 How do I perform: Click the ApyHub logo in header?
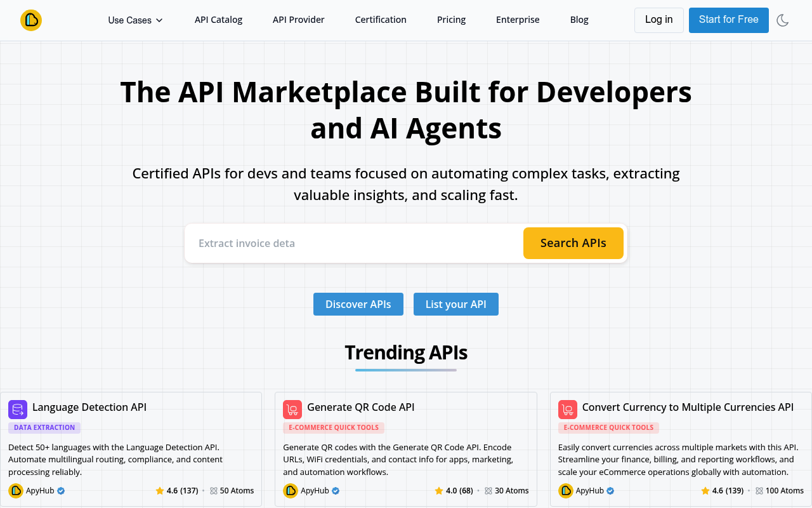30,20
